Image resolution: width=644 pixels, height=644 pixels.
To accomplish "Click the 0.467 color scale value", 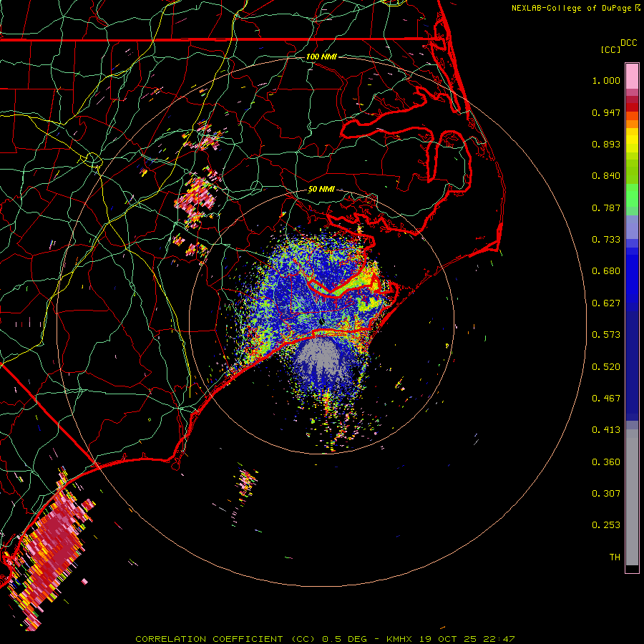I will [x=606, y=399].
